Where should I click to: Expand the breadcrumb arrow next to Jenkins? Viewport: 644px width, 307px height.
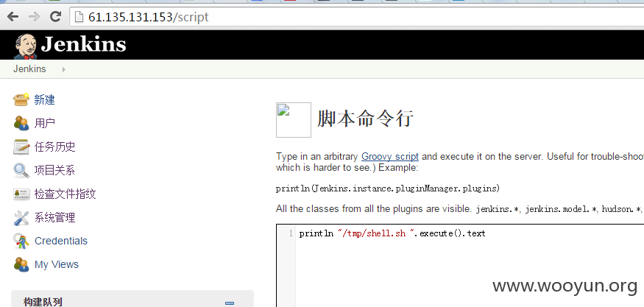(63, 69)
